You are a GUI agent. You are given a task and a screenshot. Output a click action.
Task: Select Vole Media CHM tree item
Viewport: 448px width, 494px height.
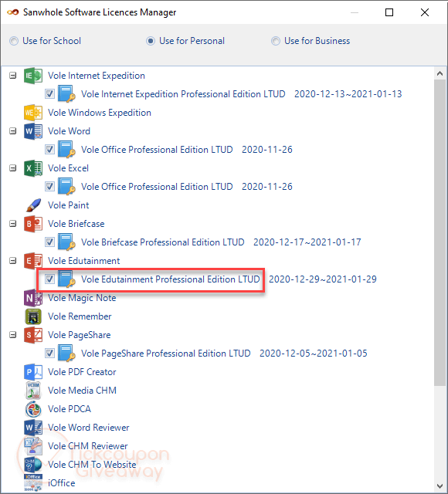tap(83, 391)
